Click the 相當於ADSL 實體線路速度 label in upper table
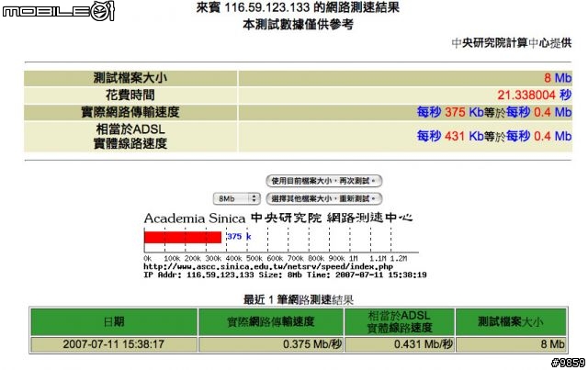Image resolution: width=588 pixels, height=370 pixels. (x=130, y=136)
